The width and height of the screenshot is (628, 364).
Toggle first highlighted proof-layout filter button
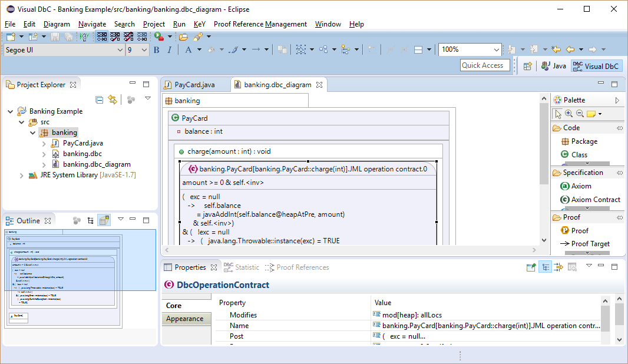pyautogui.click(x=102, y=37)
